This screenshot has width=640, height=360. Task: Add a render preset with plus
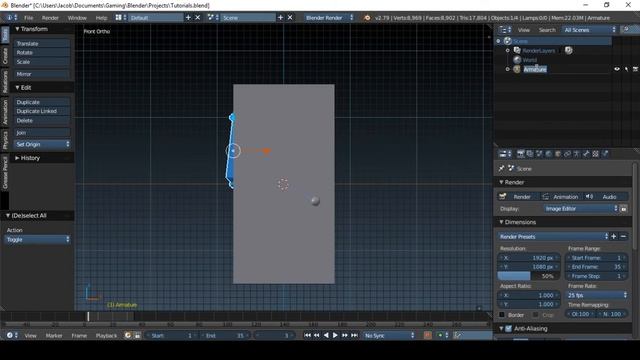pos(613,236)
